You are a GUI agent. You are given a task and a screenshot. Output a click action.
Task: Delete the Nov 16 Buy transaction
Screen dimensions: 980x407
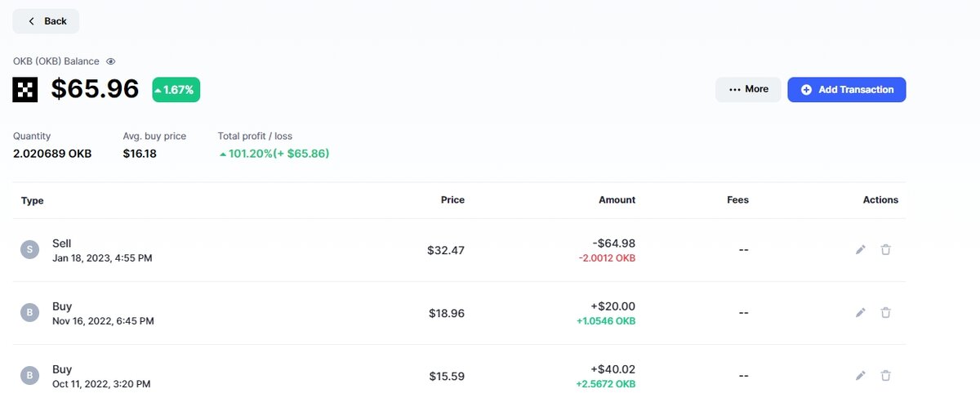885,313
